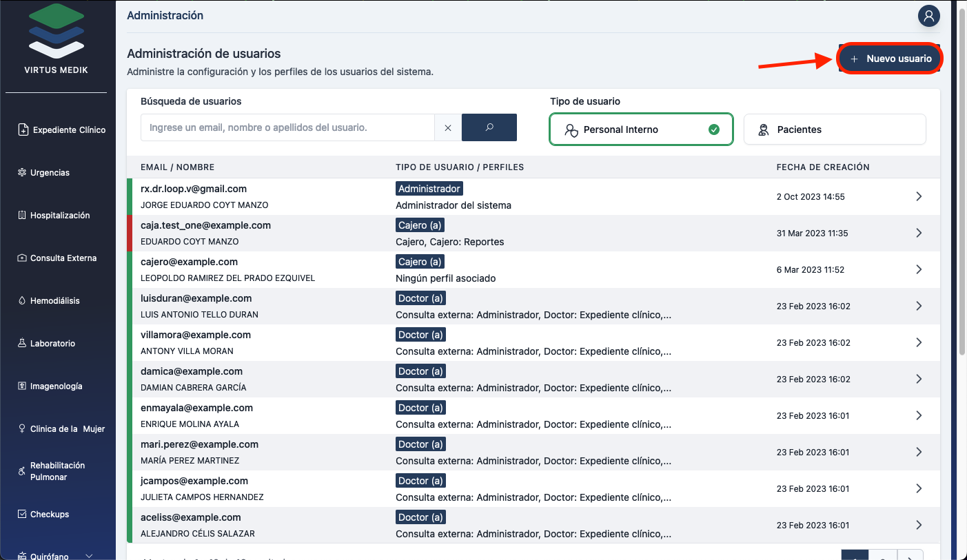
Task: Click the magnifier search button
Action: click(489, 127)
